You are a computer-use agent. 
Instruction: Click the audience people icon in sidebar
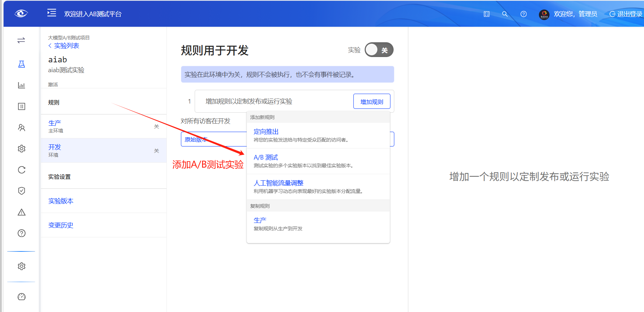point(22,127)
